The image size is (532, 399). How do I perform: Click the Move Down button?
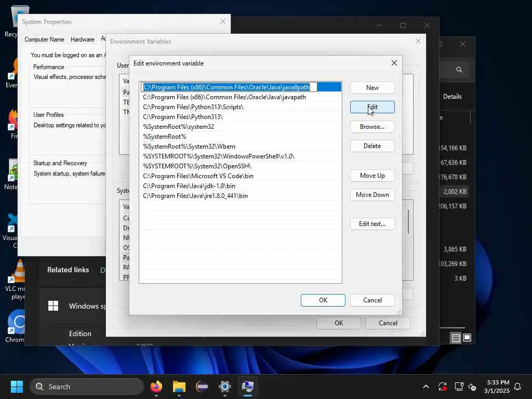372,195
